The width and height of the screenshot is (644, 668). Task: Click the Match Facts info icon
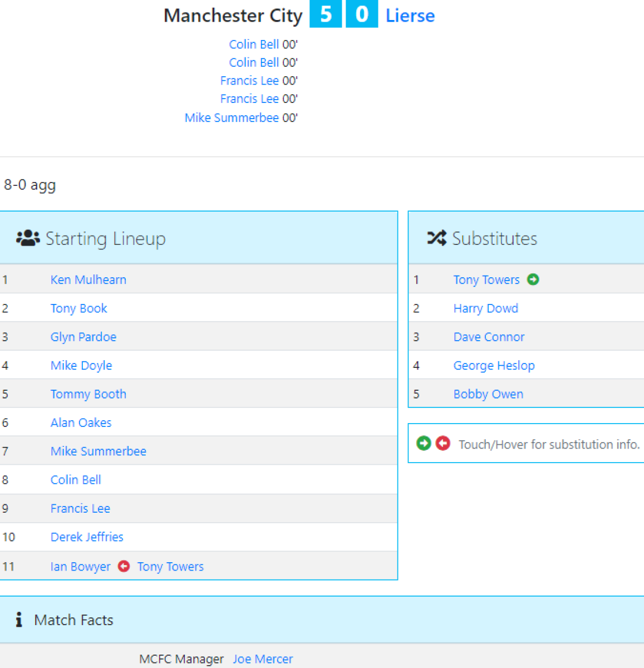[19, 620]
